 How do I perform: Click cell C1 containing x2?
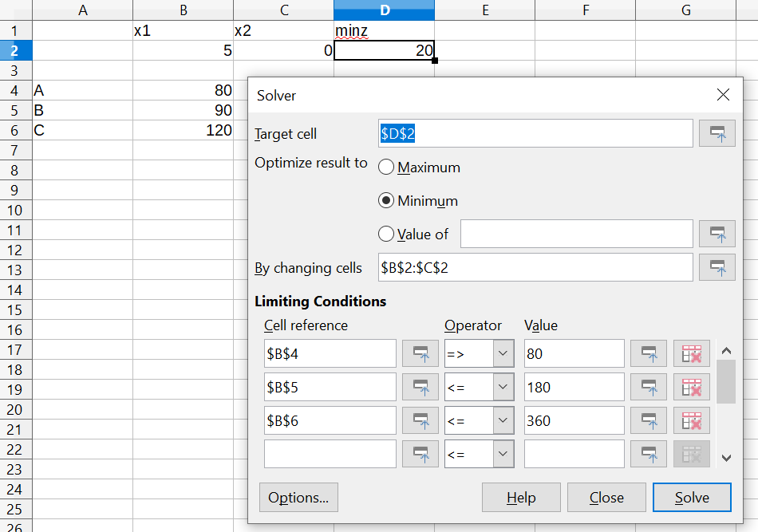[284, 30]
